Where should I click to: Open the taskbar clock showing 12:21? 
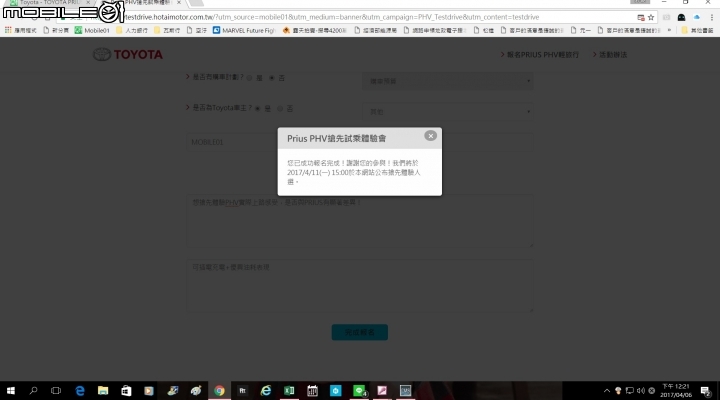point(676,391)
